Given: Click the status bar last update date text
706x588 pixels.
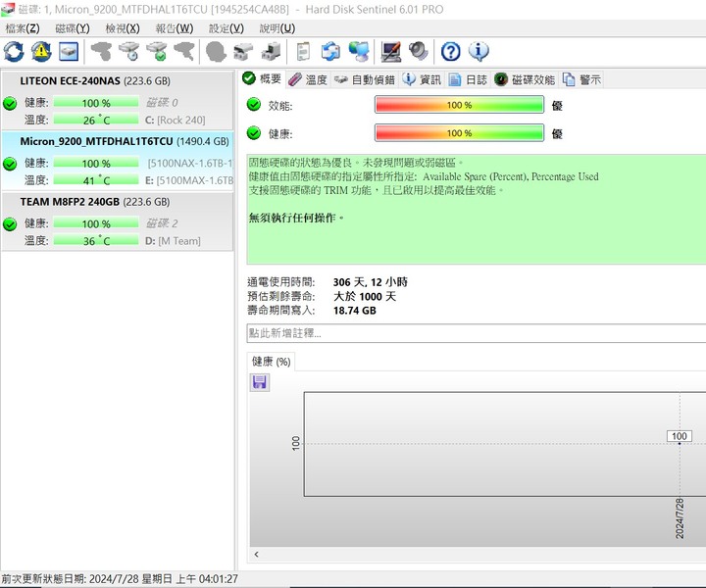Looking at the screenshot, I should coord(120,579).
